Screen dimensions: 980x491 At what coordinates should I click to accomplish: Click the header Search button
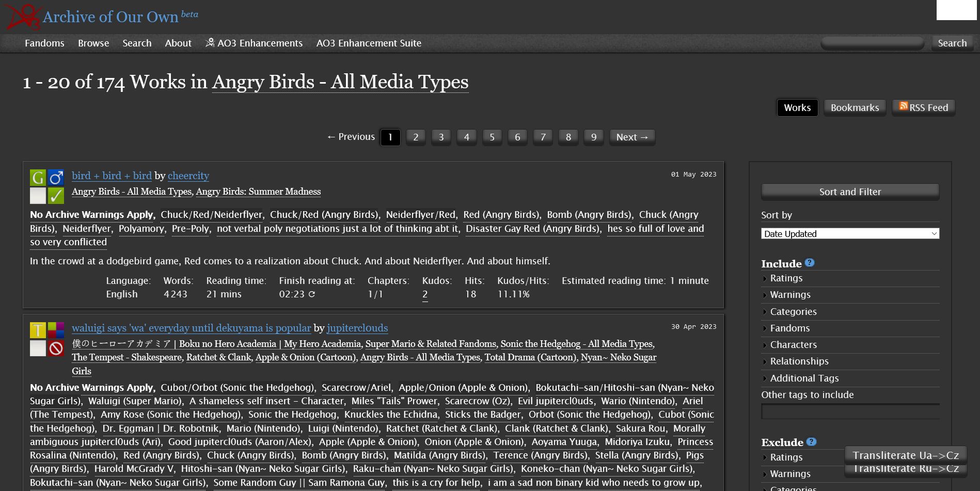[x=952, y=43]
